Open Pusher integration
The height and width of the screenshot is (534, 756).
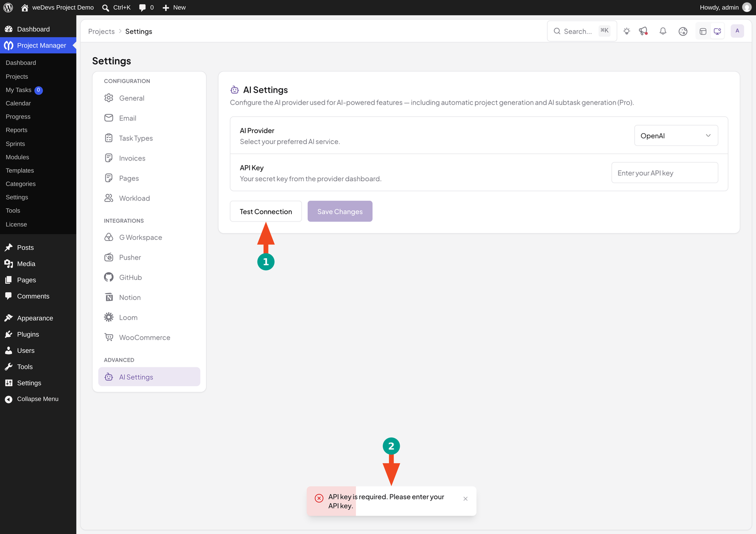149,257
